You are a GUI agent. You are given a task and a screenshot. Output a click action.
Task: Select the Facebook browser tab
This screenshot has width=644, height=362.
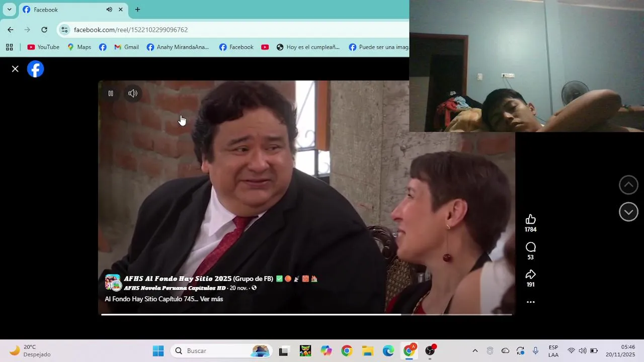coord(73,10)
